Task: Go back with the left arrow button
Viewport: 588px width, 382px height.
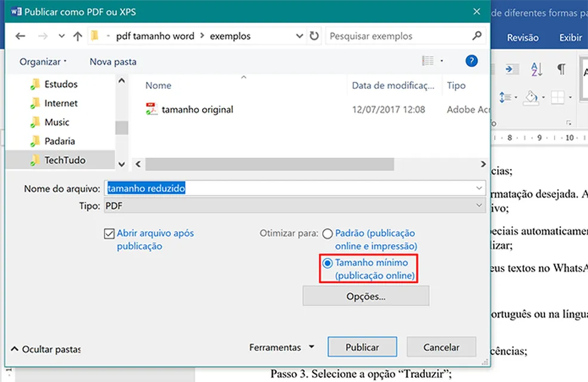Action: tap(20, 36)
